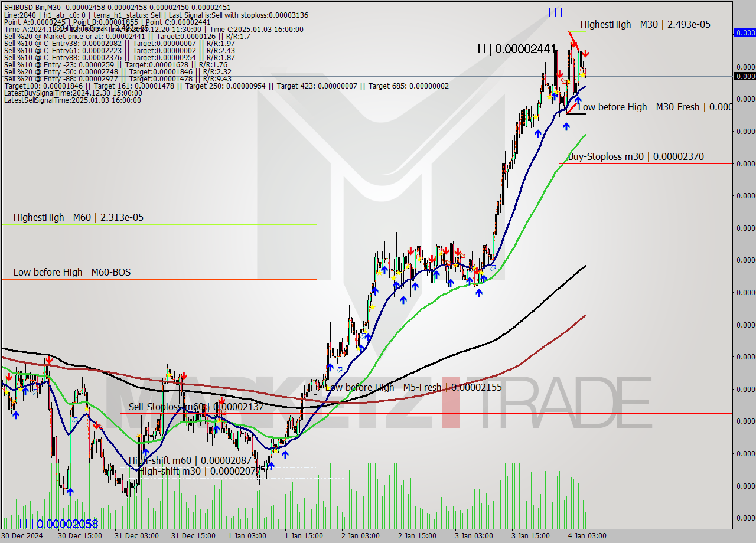Select the '31 Dec 15:00' time axis label

click(193, 535)
